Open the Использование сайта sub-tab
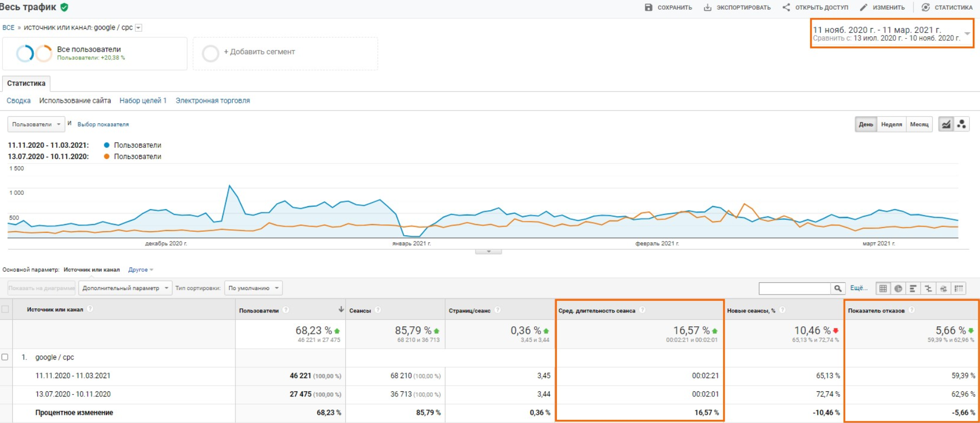The image size is (980, 423). 75,101
